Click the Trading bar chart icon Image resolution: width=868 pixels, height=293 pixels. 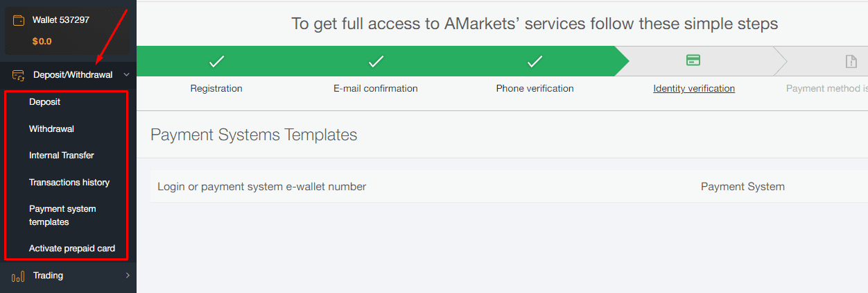[19, 276]
